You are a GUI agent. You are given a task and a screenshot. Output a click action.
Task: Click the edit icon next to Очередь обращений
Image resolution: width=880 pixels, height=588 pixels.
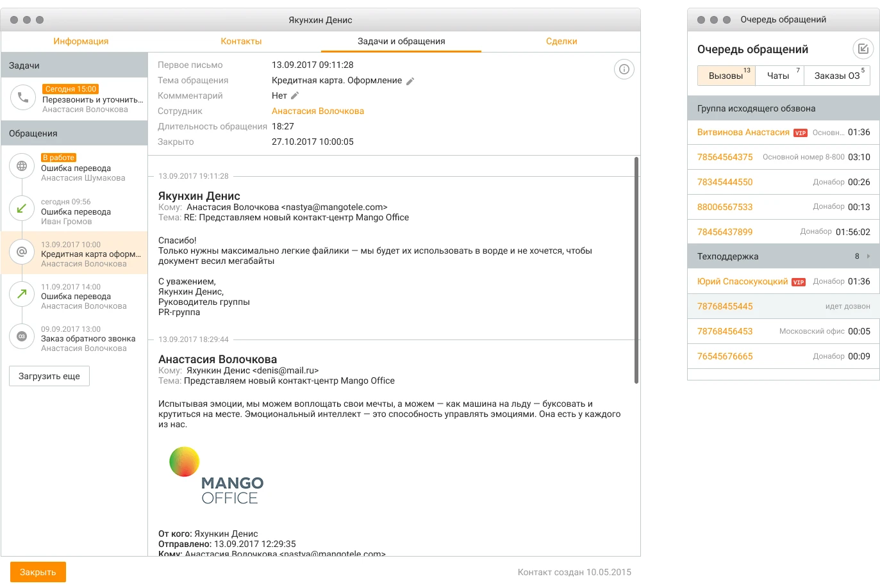[863, 49]
